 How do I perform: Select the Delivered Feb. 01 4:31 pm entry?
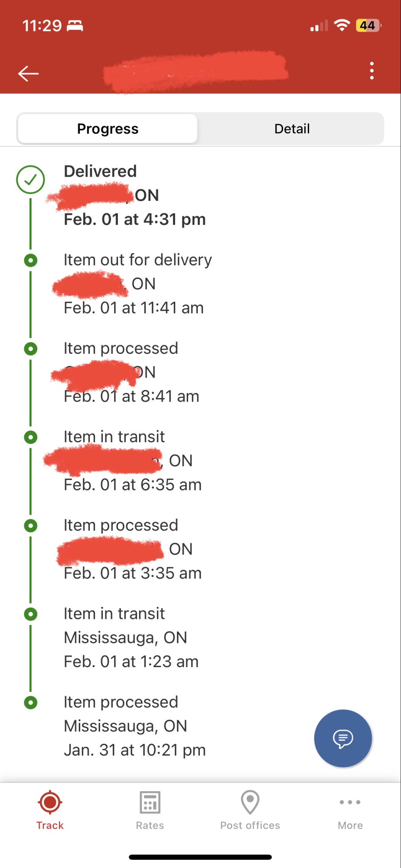(x=135, y=195)
